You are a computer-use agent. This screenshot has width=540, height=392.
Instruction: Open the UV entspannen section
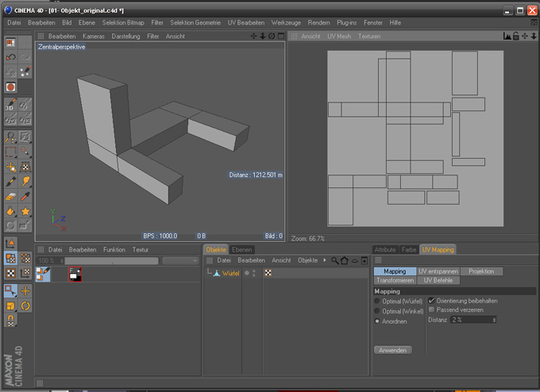pyautogui.click(x=438, y=271)
